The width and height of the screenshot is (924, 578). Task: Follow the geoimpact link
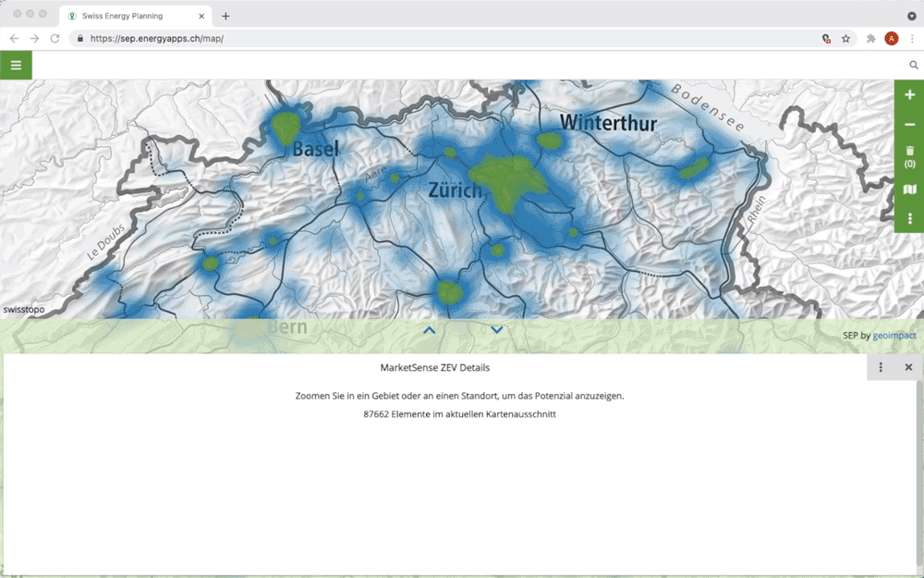(894, 336)
